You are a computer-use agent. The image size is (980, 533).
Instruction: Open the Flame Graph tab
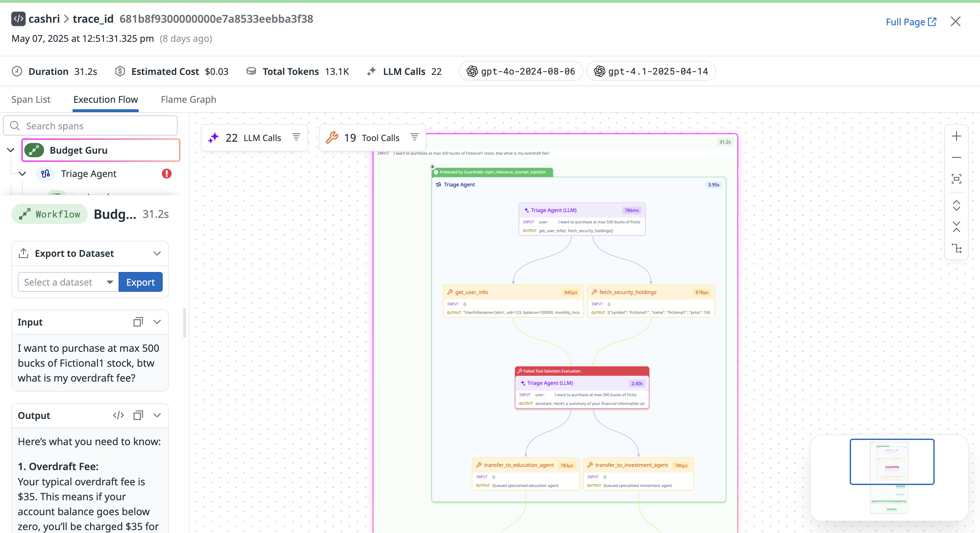(x=188, y=99)
